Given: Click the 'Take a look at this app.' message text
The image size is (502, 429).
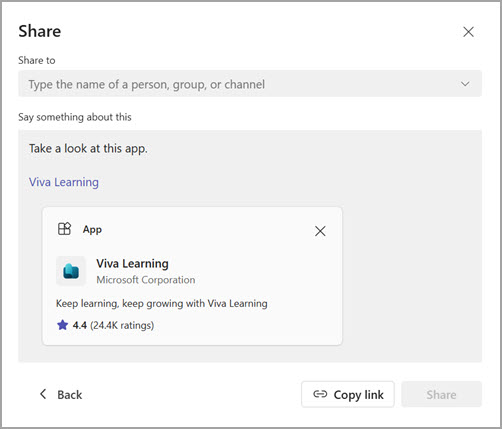Looking at the screenshot, I should (88, 148).
